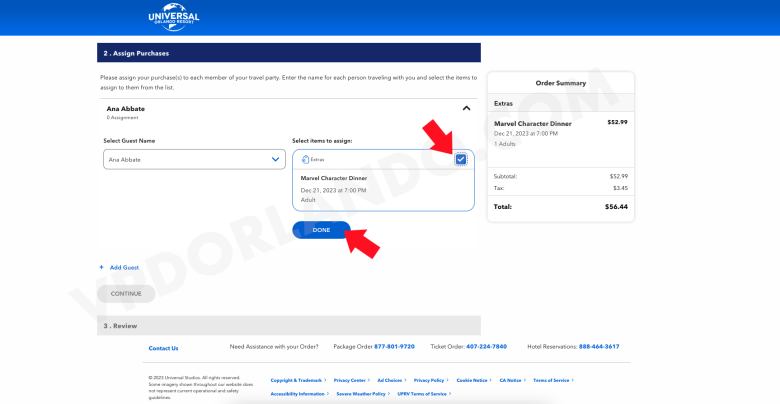
Task: Click the CONTINUE button
Action: [126, 294]
